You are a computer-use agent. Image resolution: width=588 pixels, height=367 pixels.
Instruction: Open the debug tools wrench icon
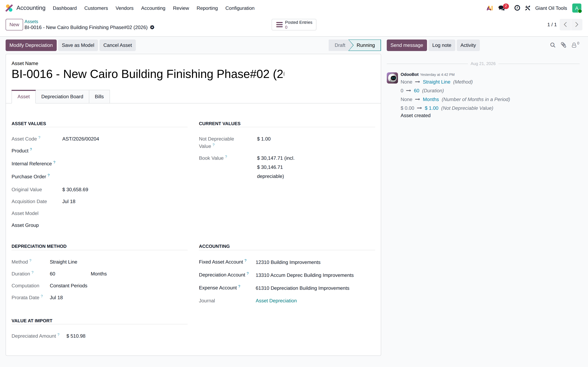pos(527,8)
